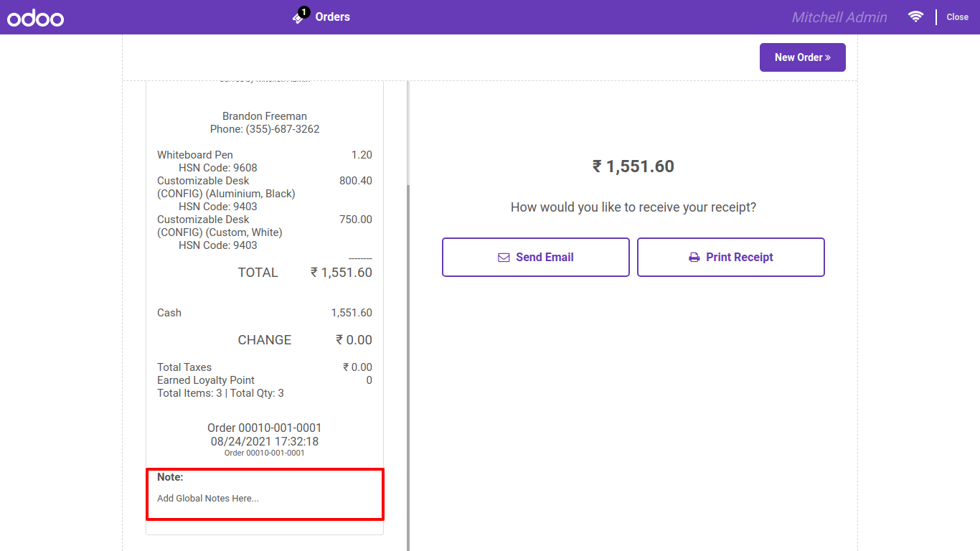The height and width of the screenshot is (551, 980).
Task: Print the receipt
Action: coord(731,257)
